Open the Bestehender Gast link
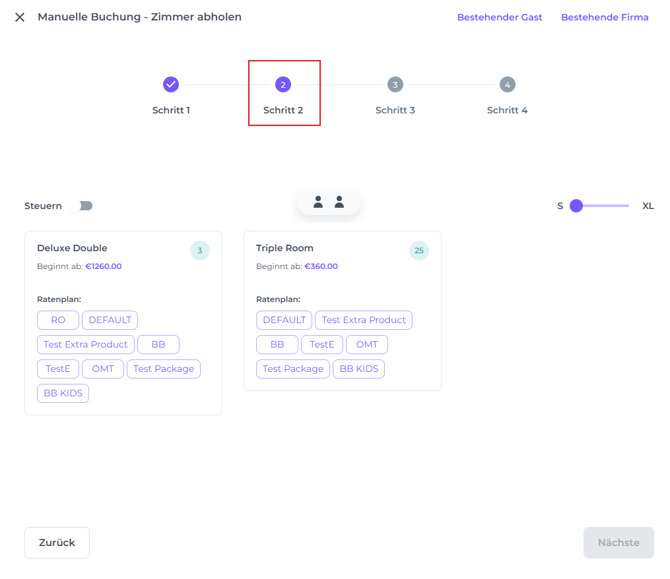The image size is (670, 579). click(499, 17)
